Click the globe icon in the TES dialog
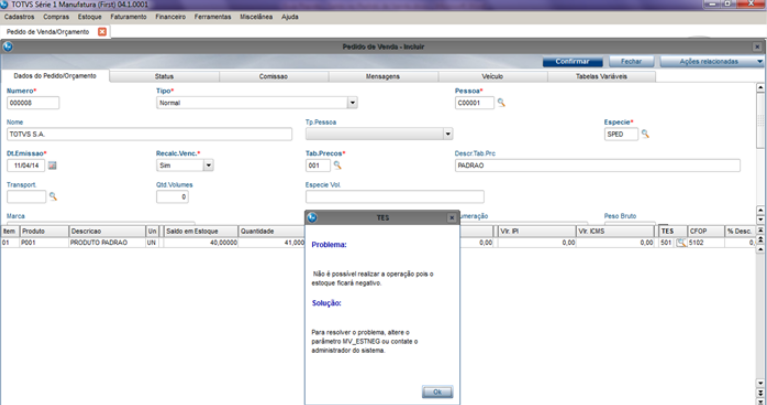 click(312, 218)
